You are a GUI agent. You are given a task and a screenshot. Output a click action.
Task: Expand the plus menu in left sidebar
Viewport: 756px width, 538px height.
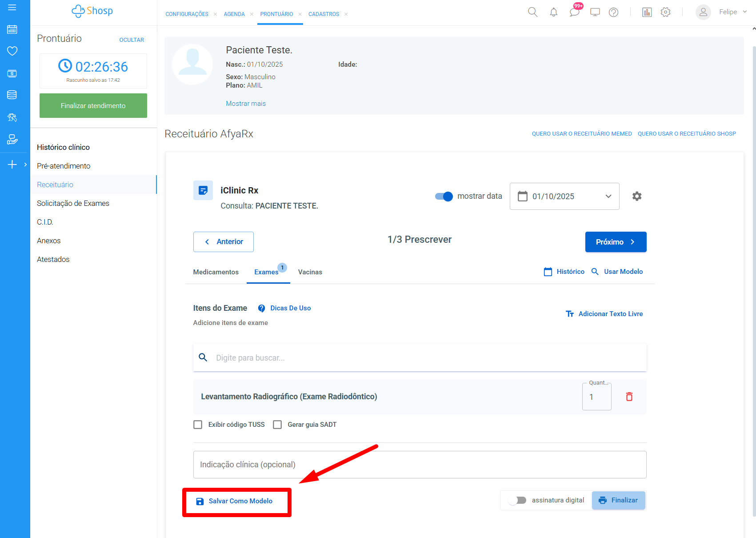[12, 165]
